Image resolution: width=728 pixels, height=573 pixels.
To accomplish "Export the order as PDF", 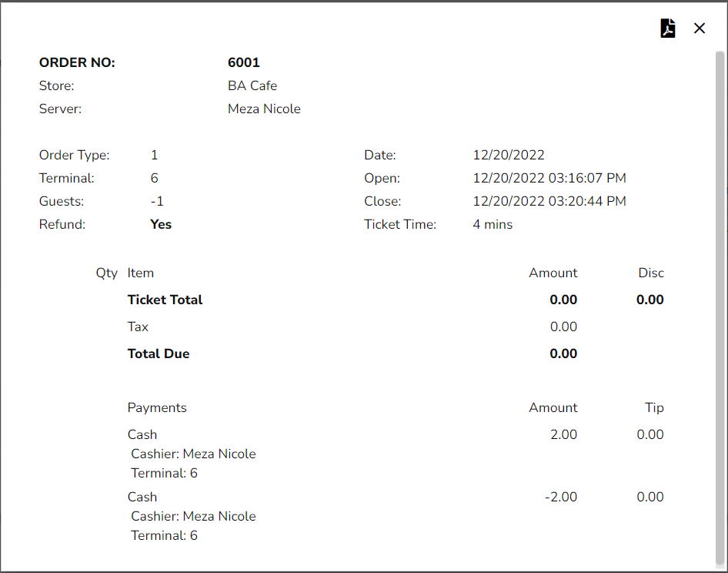I will pyautogui.click(x=667, y=28).
